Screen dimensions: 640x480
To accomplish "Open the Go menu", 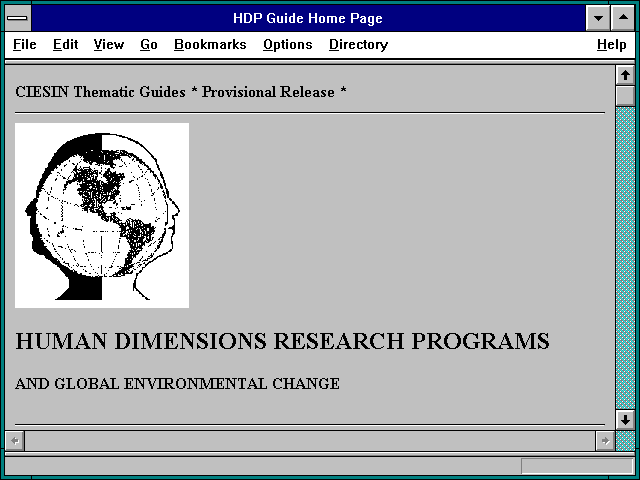I will point(149,44).
